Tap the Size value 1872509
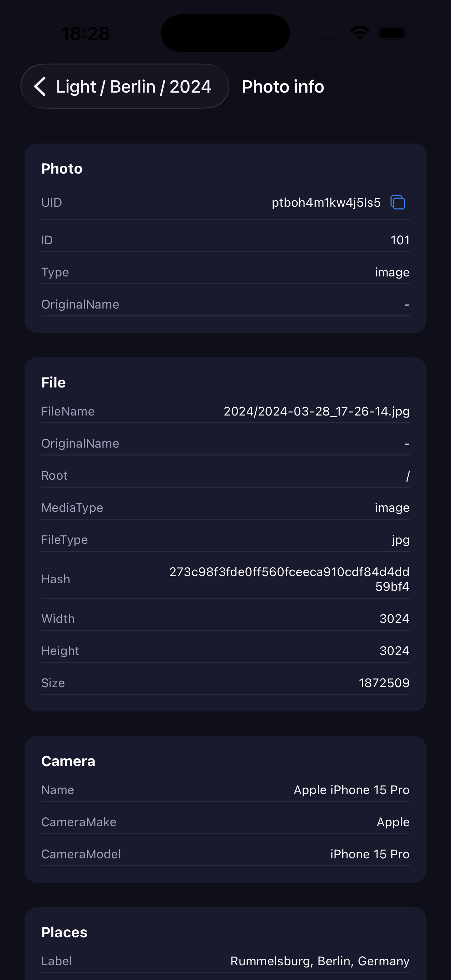 pos(384,683)
